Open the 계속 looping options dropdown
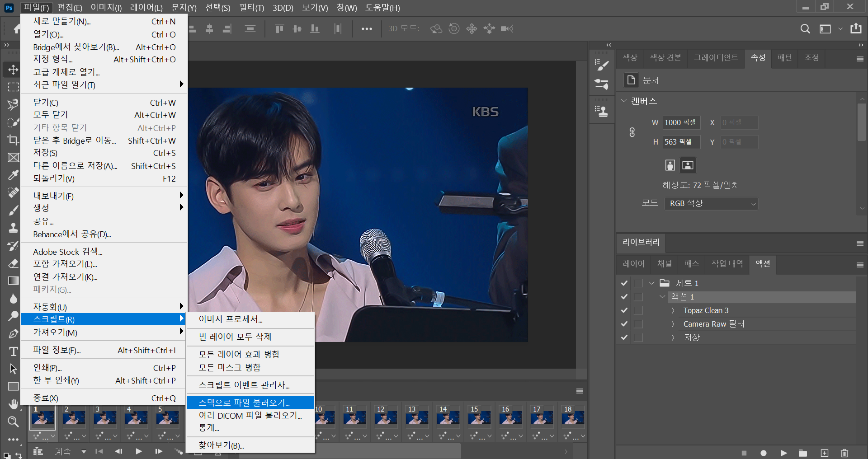This screenshot has width=868, height=459. pyautogui.click(x=84, y=451)
